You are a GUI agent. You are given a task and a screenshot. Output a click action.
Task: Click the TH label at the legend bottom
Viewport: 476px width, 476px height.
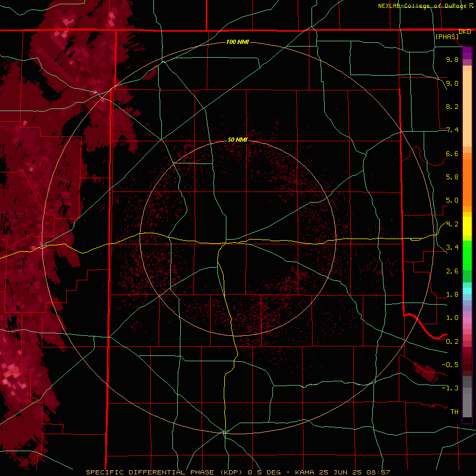[454, 411]
